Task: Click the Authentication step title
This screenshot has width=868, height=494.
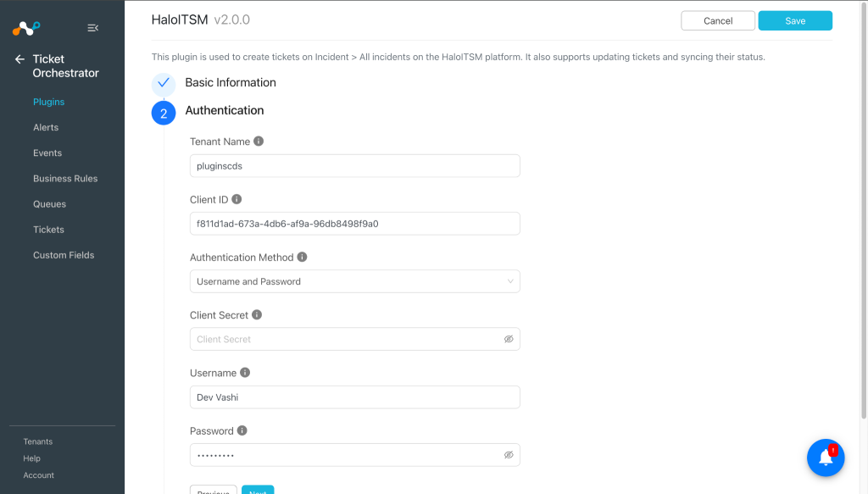Action: pos(224,110)
